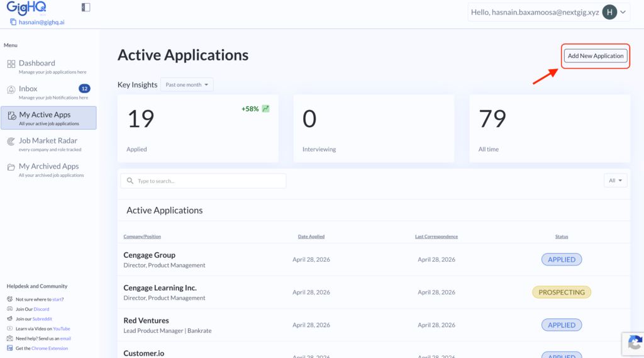644x358 pixels.
Task: Open the Dashboard menu item
Action: pos(48,67)
